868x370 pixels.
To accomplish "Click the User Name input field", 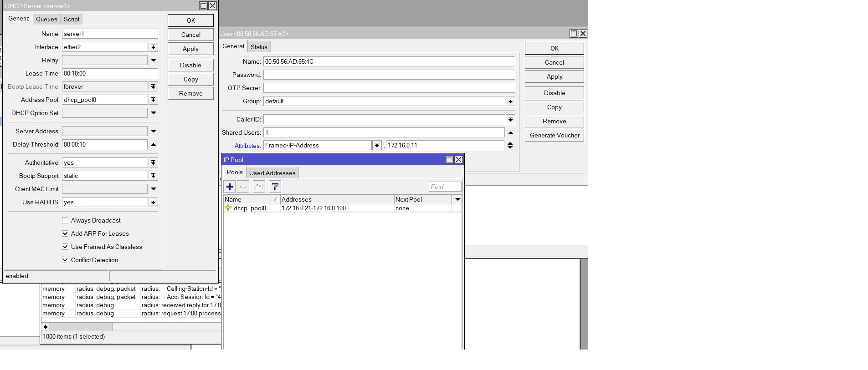I will [389, 61].
